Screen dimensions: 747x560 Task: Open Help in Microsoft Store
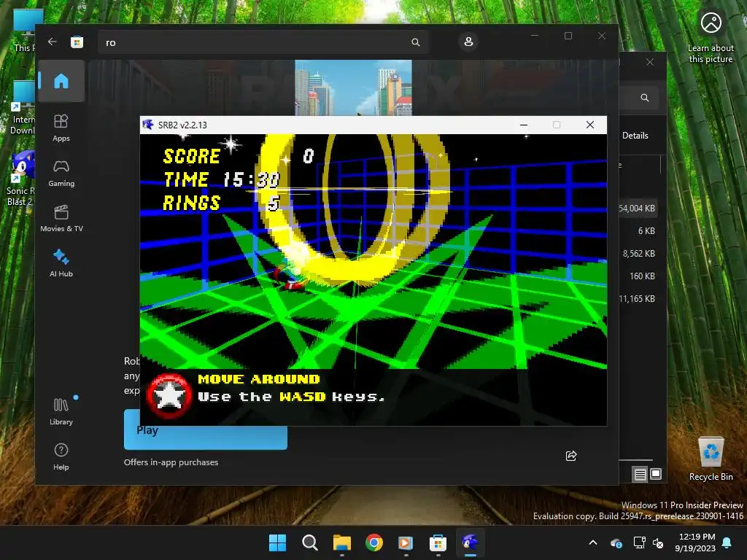point(61,456)
